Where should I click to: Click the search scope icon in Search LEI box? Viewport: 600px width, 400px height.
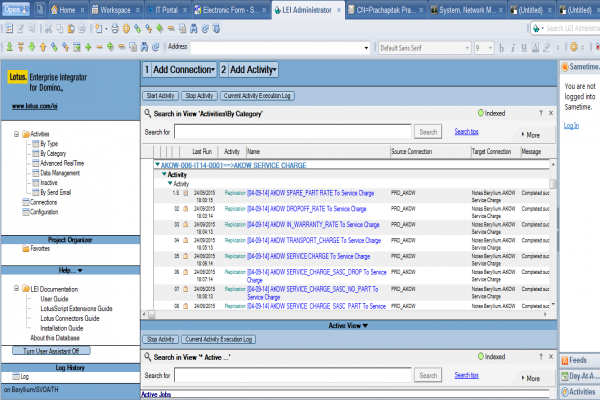coord(536,29)
